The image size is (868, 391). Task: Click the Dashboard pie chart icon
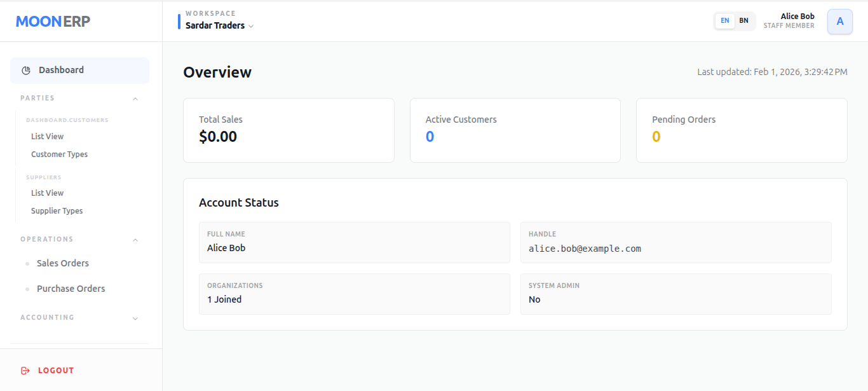(x=26, y=70)
